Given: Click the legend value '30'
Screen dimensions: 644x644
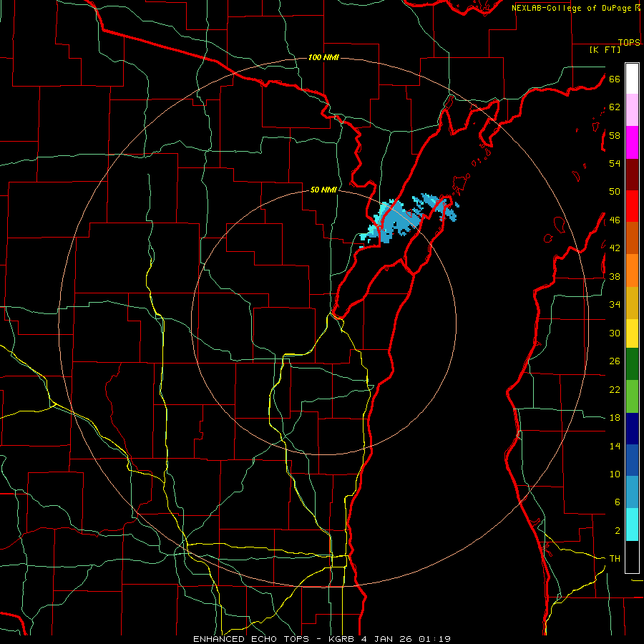Looking at the screenshot, I should tap(615, 333).
